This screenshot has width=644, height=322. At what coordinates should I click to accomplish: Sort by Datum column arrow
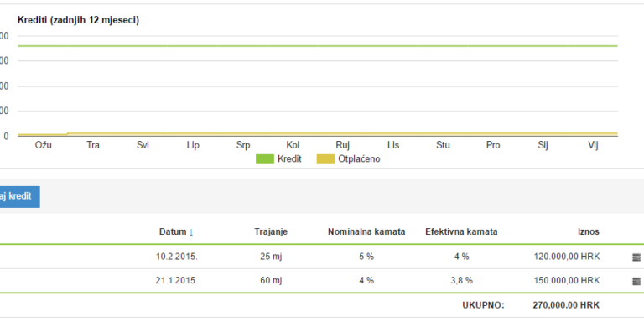tap(191, 232)
